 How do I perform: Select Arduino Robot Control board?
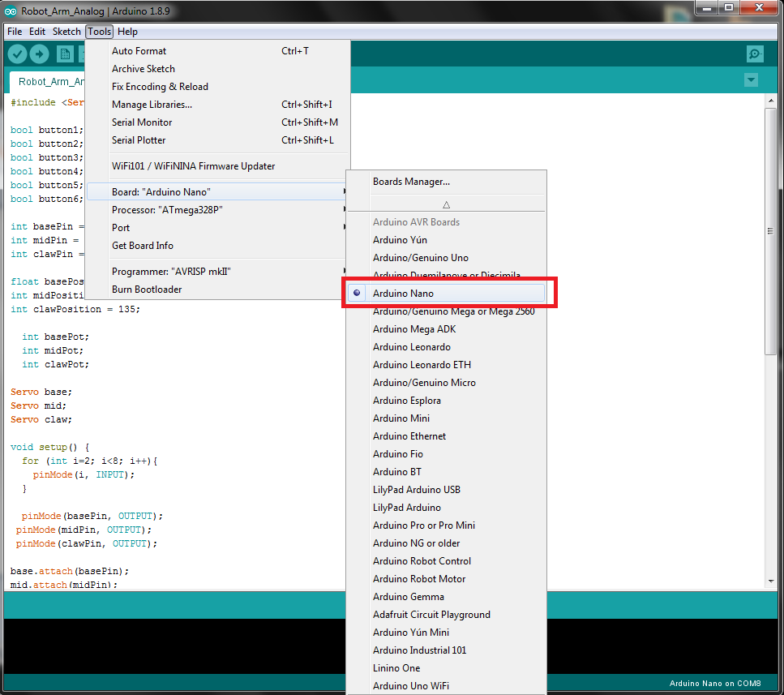pos(446,561)
